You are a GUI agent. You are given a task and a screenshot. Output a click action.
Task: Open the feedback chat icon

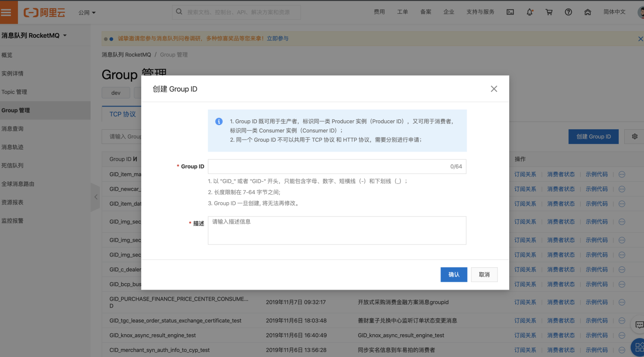click(x=638, y=325)
